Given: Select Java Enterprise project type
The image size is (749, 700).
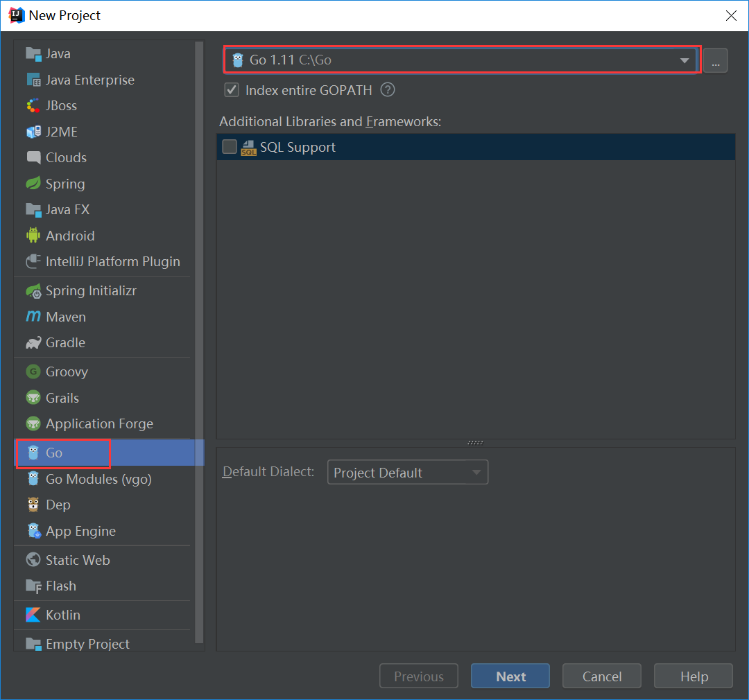Looking at the screenshot, I should pos(104,80).
